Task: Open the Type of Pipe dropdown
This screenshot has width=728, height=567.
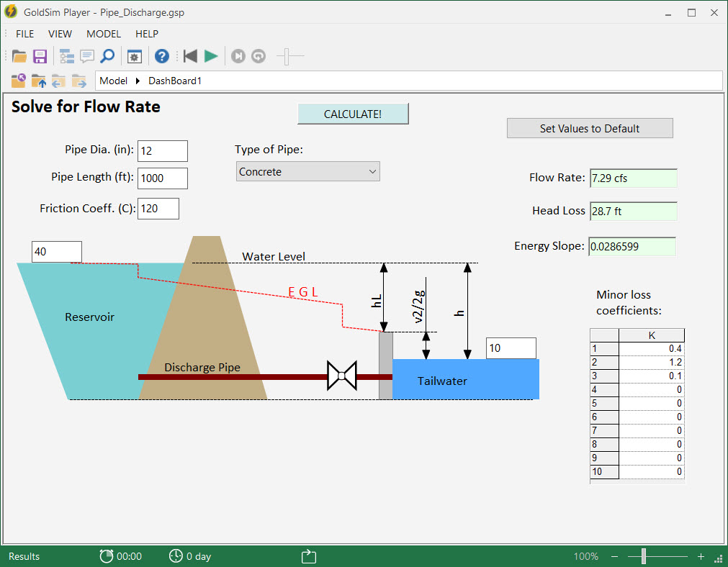Action: click(x=307, y=171)
